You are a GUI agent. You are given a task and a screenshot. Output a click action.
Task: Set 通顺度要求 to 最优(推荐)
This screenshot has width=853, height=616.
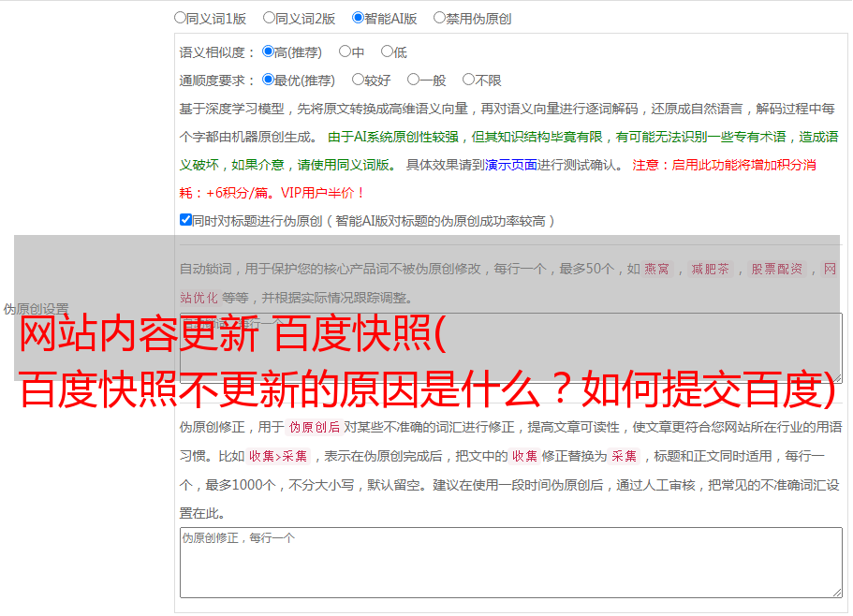(x=268, y=80)
